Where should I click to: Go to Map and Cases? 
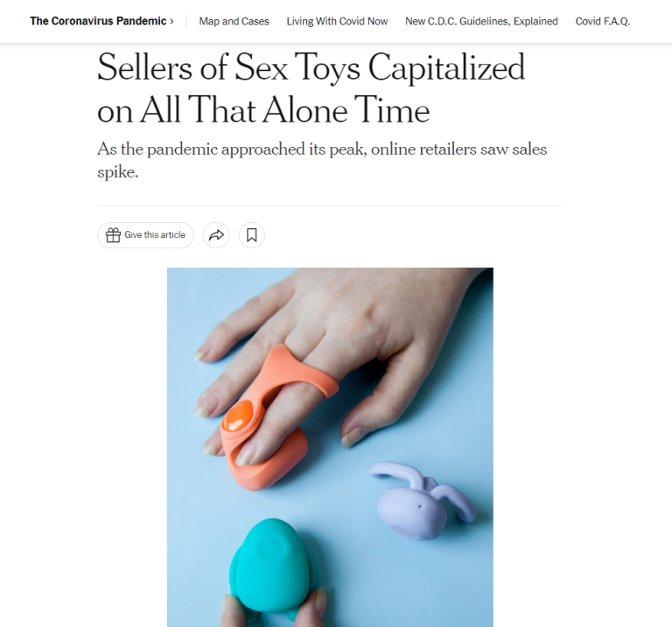[x=234, y=21]
